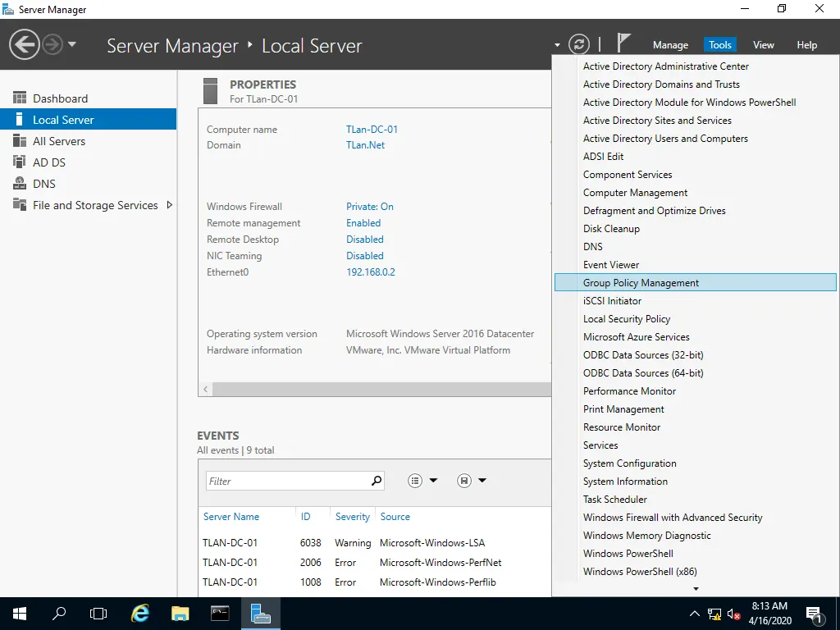The width and height of the screenshot is (840, 630).
Task: Open Group Policy Management
Action: pos(696,283)
